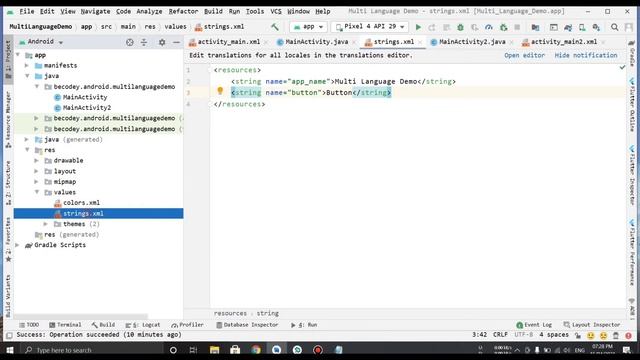This screenshot has height=360, width=640.
Task: Open the Pixel 4 API 29 device dropdown
Action: point(370,27)
